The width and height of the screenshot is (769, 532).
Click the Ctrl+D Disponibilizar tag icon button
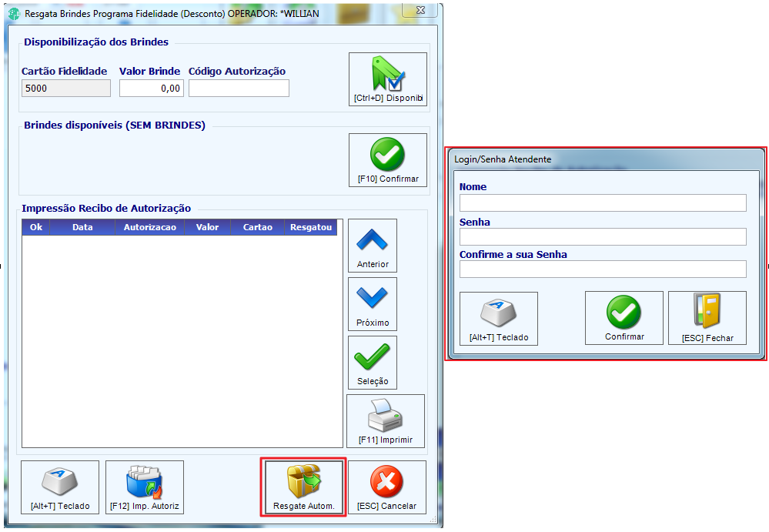pyautogui.click(x=388, y=79)
